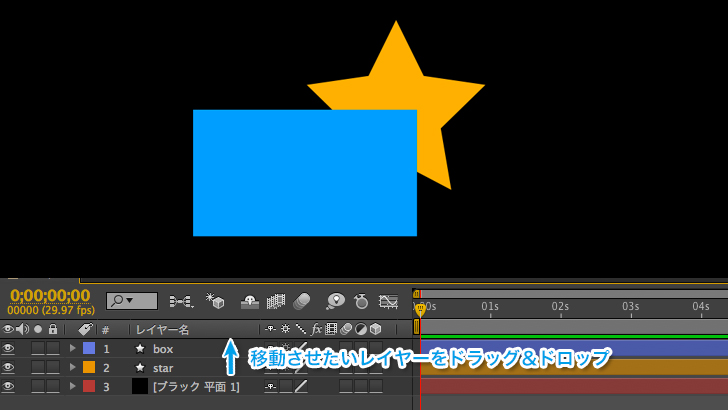The width and height of the screenshot is (728, 410).
Task: Hide the box layer via eye icon
Action: tap(8, 349)
